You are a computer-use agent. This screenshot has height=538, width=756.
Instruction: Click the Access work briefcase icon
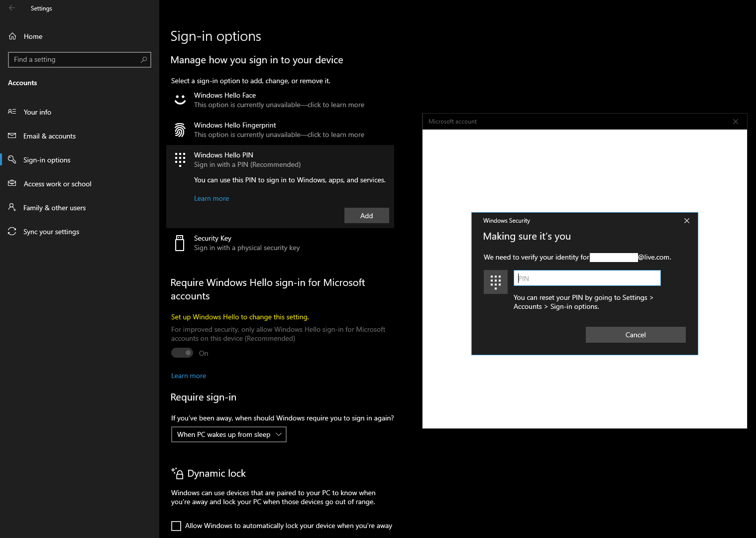12,183
